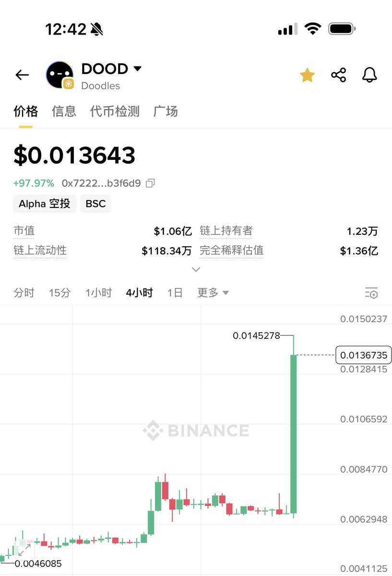Tap the Alpha 空投 tag
Viewport: 392px width, 576px height.
pyautogui.click(x=45, y=204)
